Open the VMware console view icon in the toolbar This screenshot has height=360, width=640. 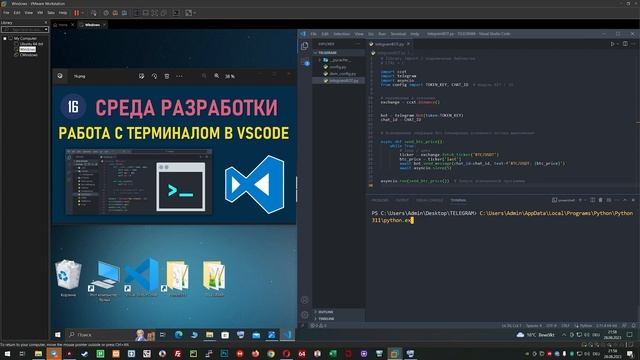176,13
